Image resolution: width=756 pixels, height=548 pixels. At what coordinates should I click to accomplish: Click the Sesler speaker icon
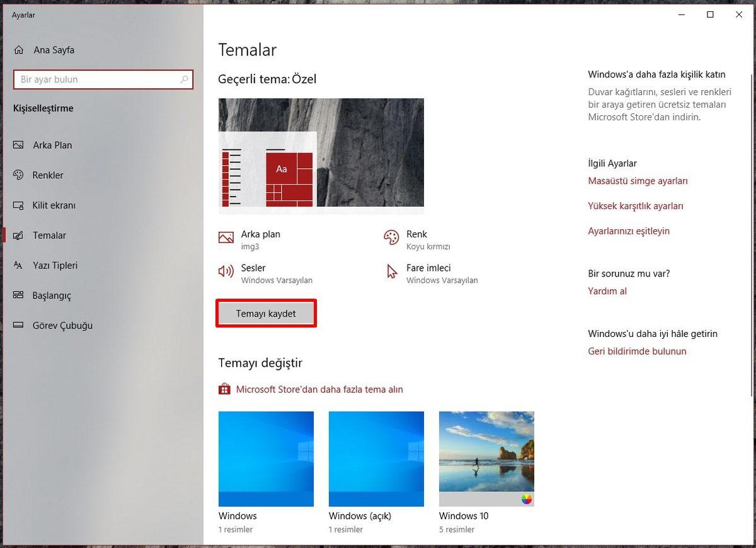(x=225, y=271)
